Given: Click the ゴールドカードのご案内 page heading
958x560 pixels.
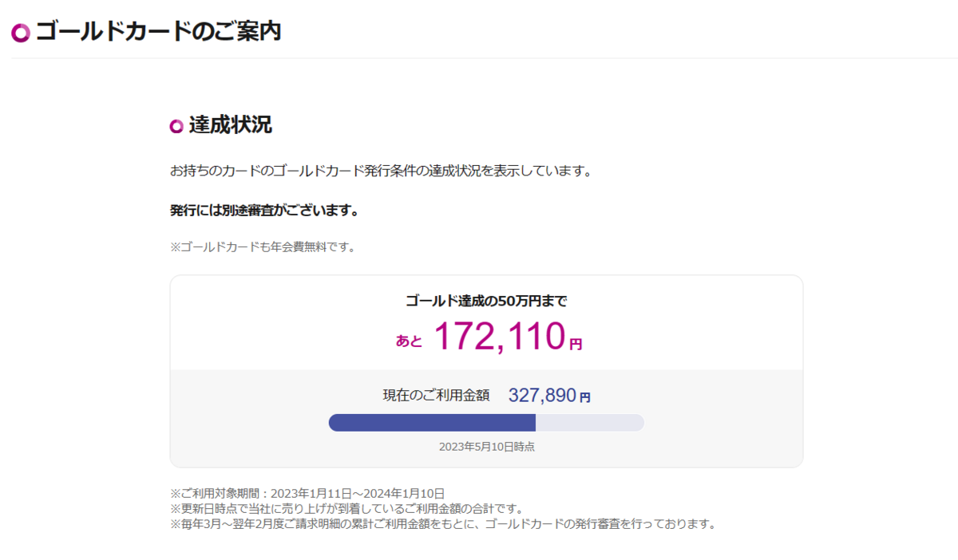Looking at the screenshot, I should (x=158, y=32).
